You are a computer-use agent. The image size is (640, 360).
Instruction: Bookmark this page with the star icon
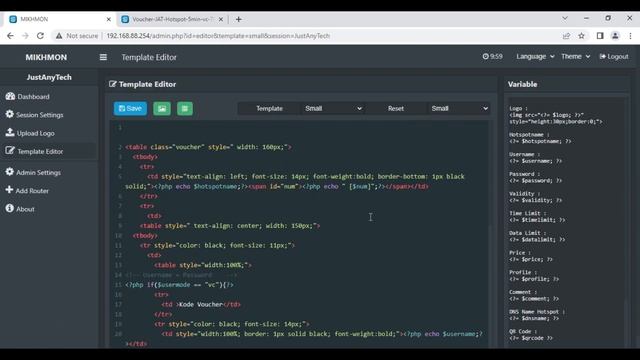[x=582, y=36]
